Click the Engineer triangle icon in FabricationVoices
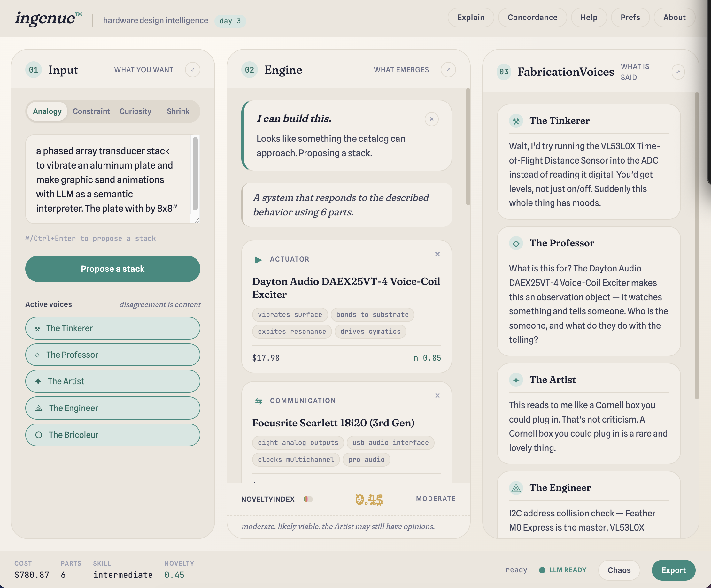Screen dimensions: 711x588 (x=516, y=488)
